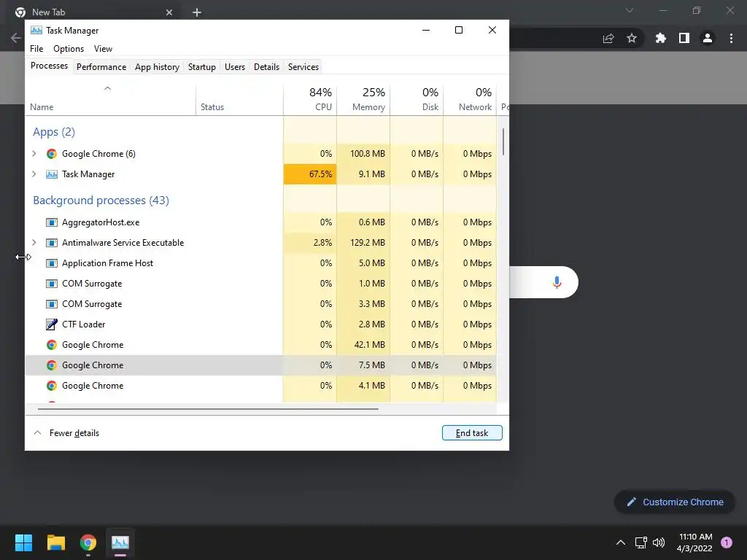Click Task Manager row icon under Apps
The width and height of the screenshot is (747, 560).
[x=52, y=174]
